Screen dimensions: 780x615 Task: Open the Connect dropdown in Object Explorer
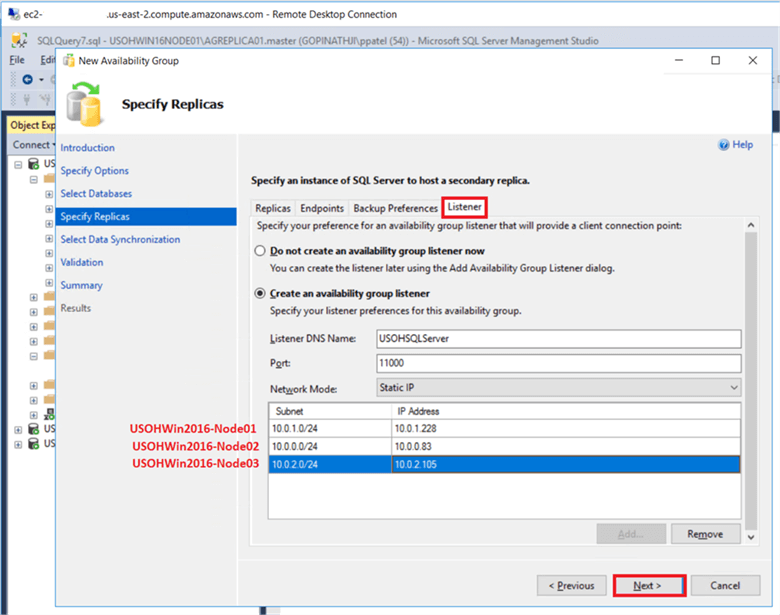pyautogui.click(x=33, y=145)
